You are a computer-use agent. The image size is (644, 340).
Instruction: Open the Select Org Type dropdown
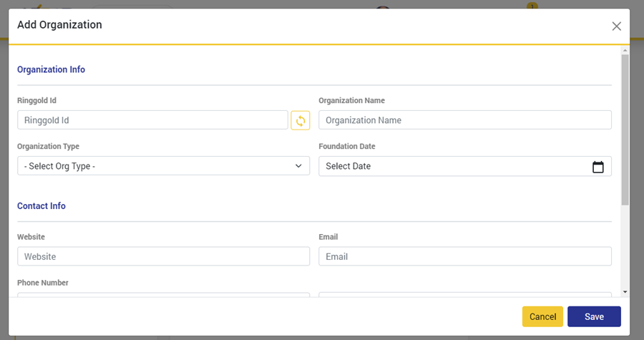click(x=163, y=166)
